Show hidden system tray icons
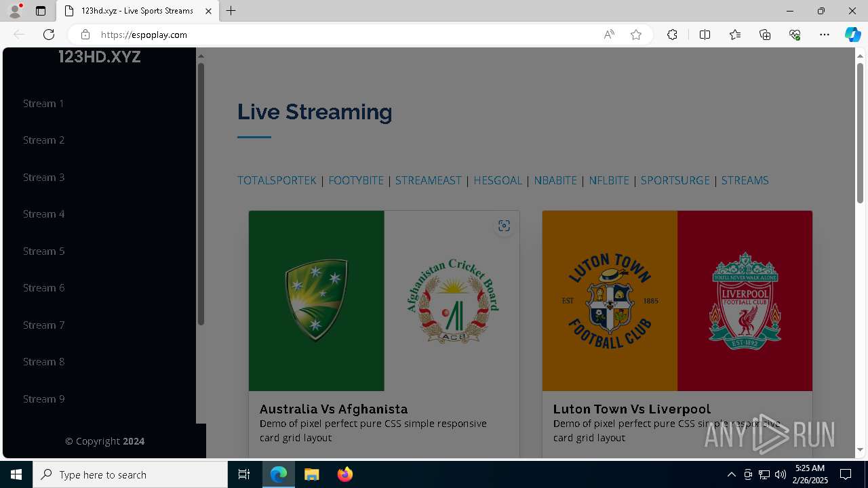 [731, 474]
